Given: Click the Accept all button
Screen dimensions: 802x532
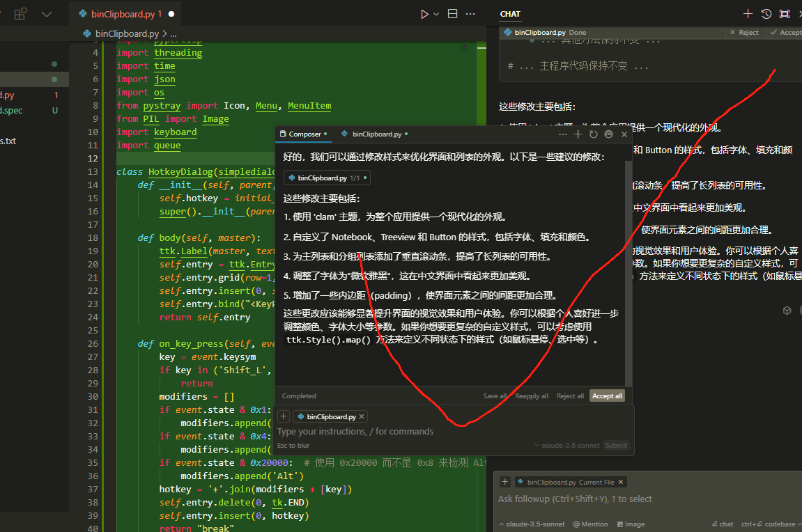Looking at the screenshot, I should click(607, 396).
